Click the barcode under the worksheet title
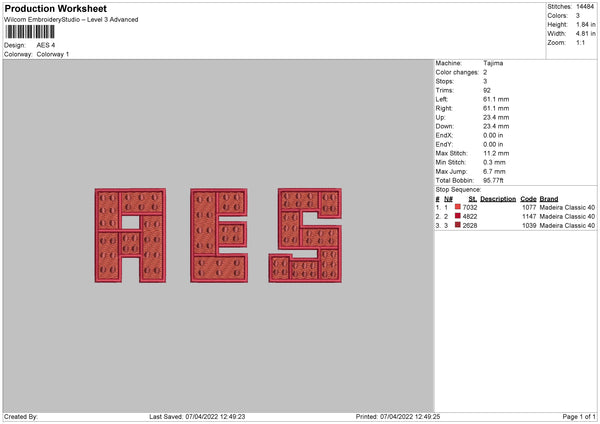Image resolution: width=600 pixels, height=424 pixels. 30,32
